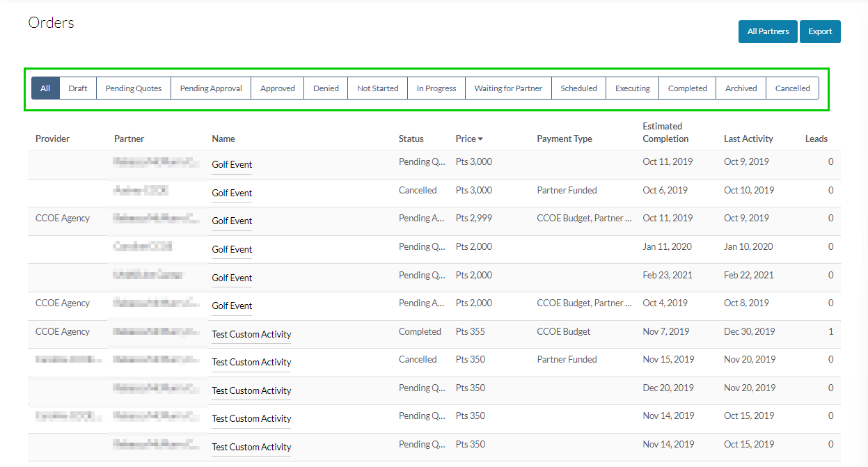Show In Progress orders
Viewport: 868px width, 467px height.
click(436, 88)
